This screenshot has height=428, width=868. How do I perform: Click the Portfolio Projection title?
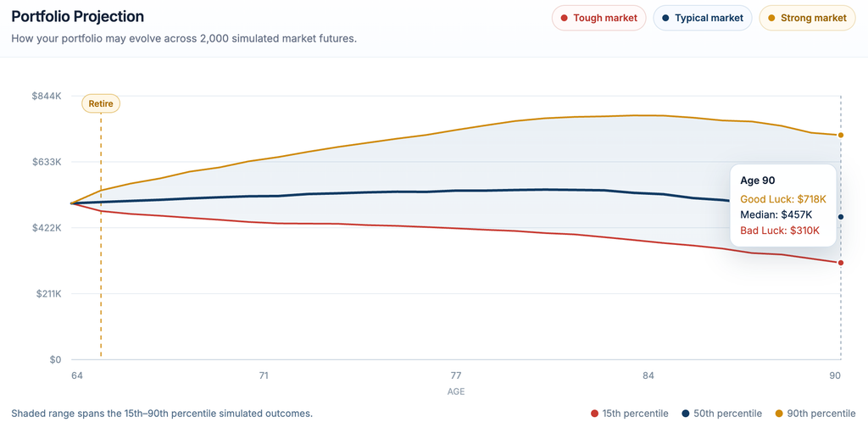[x=77, y=17]
